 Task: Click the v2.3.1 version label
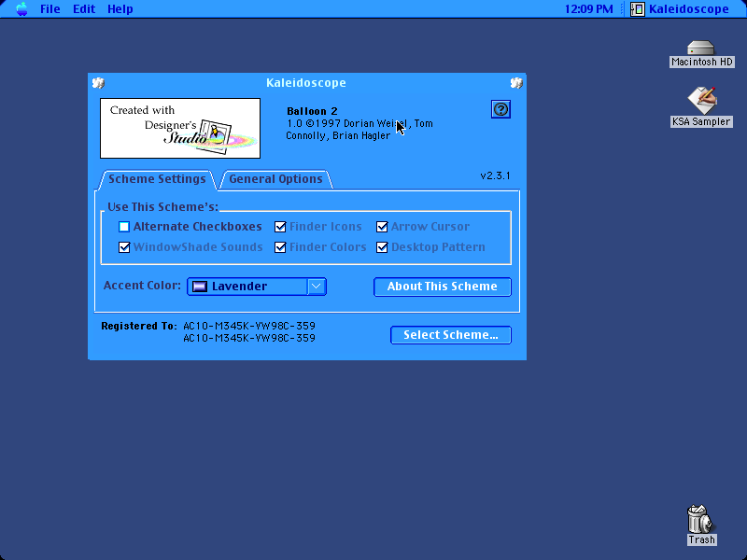coord(495,175)
